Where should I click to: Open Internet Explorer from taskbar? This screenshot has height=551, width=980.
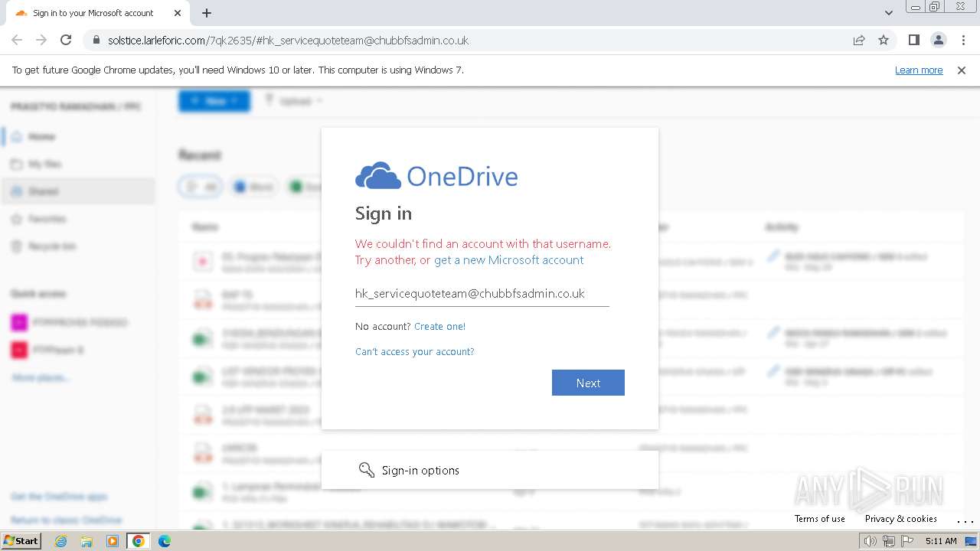coord(60,541)
